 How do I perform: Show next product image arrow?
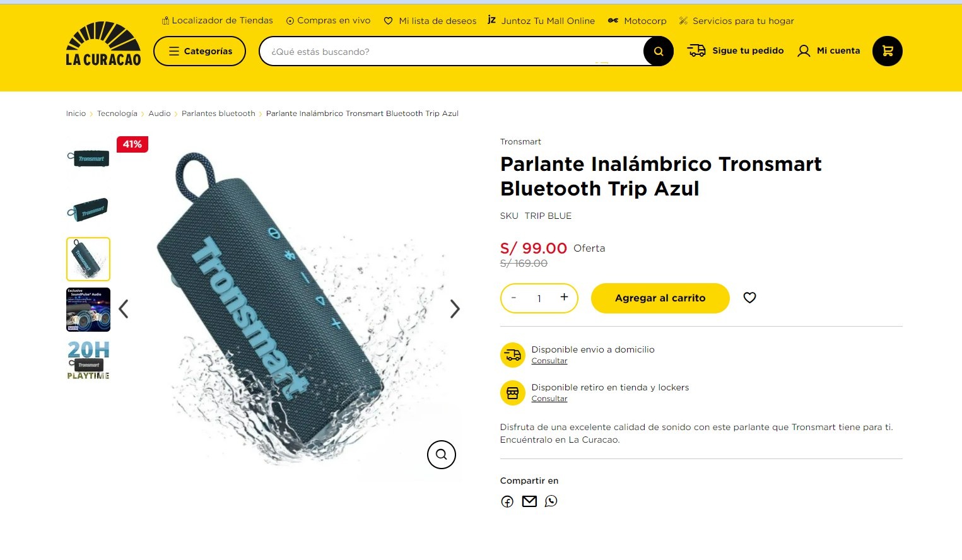pyautogui.click(x=455, y=309)
